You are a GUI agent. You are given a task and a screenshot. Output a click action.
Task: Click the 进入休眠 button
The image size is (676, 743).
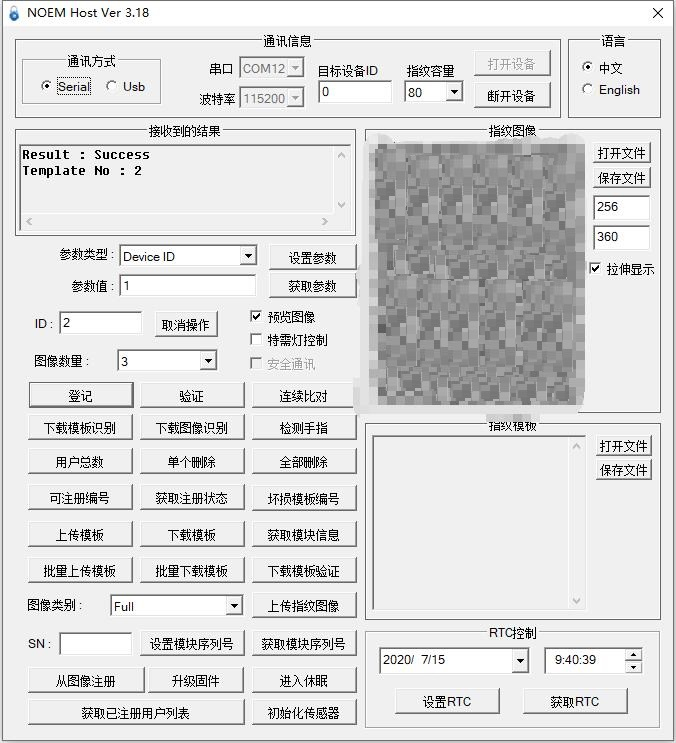click(304, 680)
